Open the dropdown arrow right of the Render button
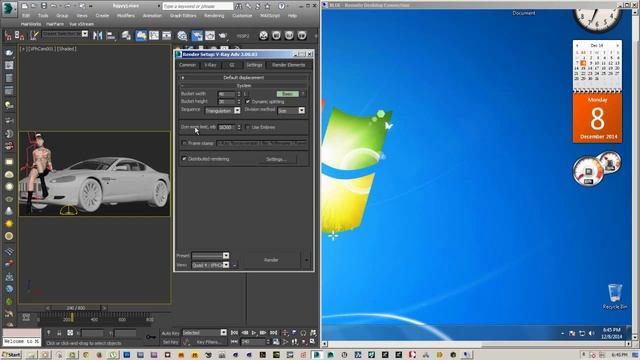Image resolution: width=640 pixels, height=360 pixels. click(x=307, y=260)
